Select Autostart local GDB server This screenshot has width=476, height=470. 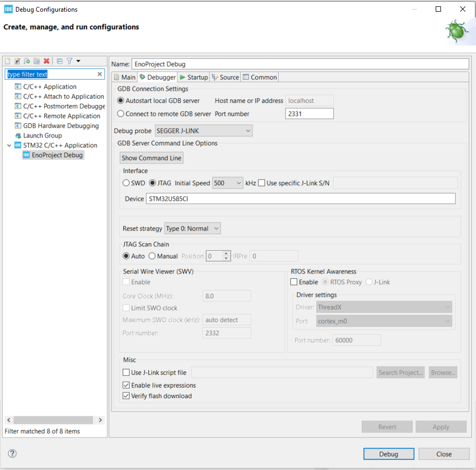[120, 100]
